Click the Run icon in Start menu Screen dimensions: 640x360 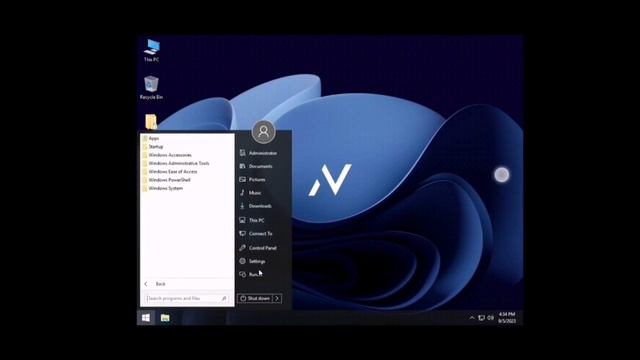point(242,274)
